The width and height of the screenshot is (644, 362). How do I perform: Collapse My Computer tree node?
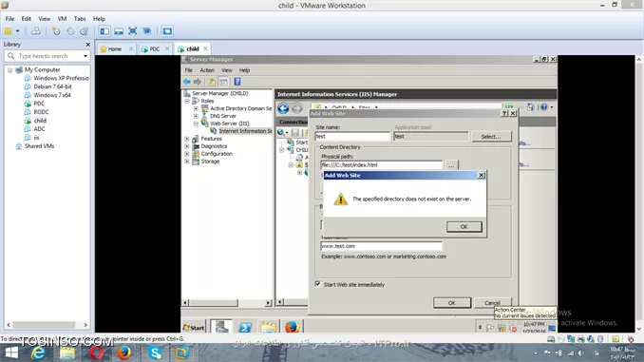(9, 70)
